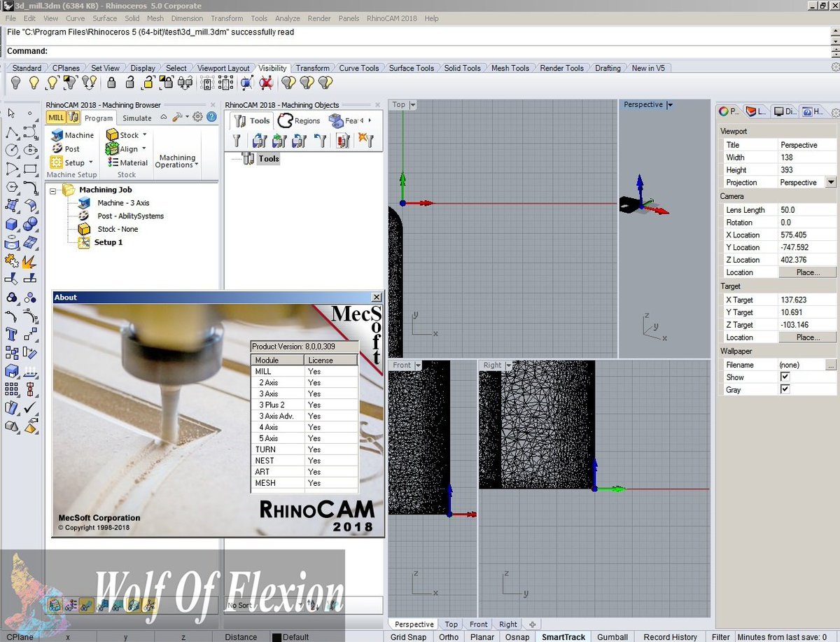Open RhinoCAM preferences gear icon
Screen dimensions: 840x642
click(197, 118)
